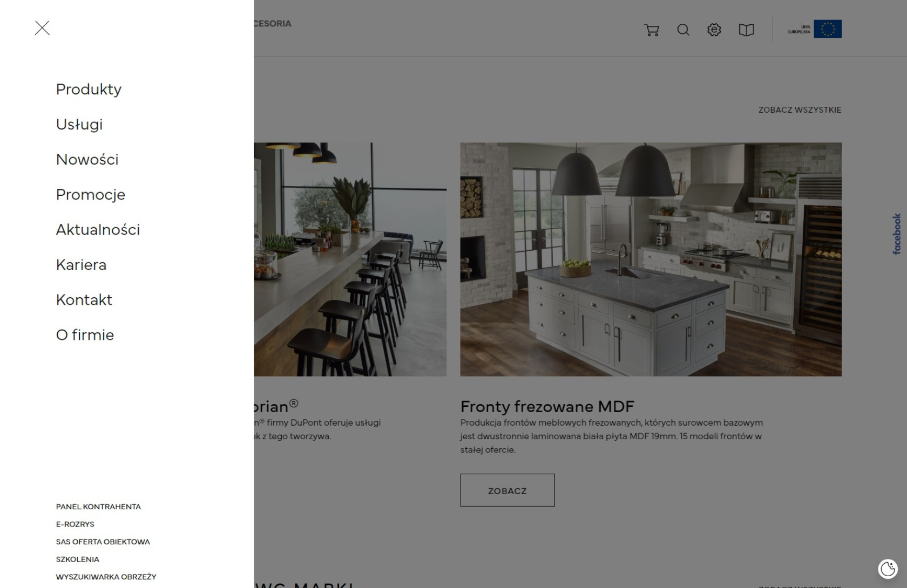Open Produkty menu item
Image resolution: width=907 pixels, height=588 pixels.
pos(89,89)
